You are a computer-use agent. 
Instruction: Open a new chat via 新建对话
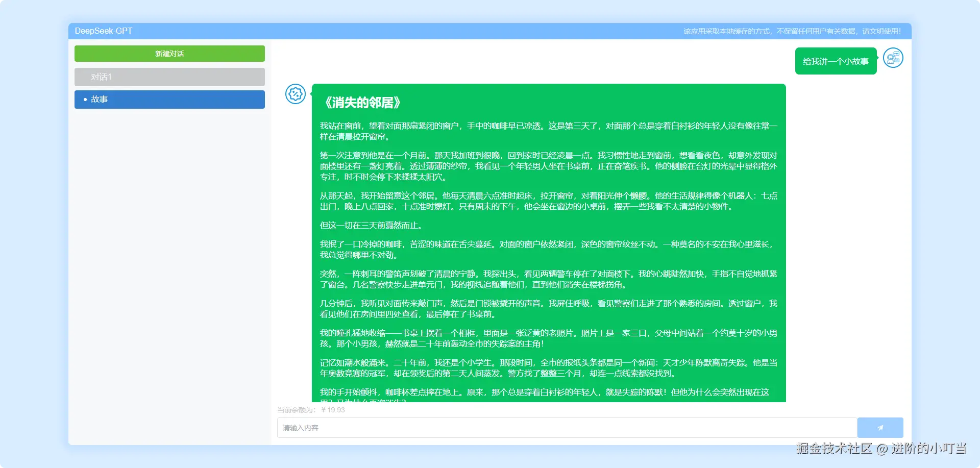pyautogui.click(x=169, y=53)
